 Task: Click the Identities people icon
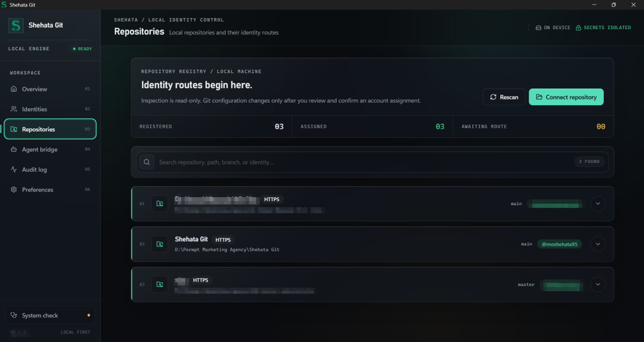[x=14, y=109]
